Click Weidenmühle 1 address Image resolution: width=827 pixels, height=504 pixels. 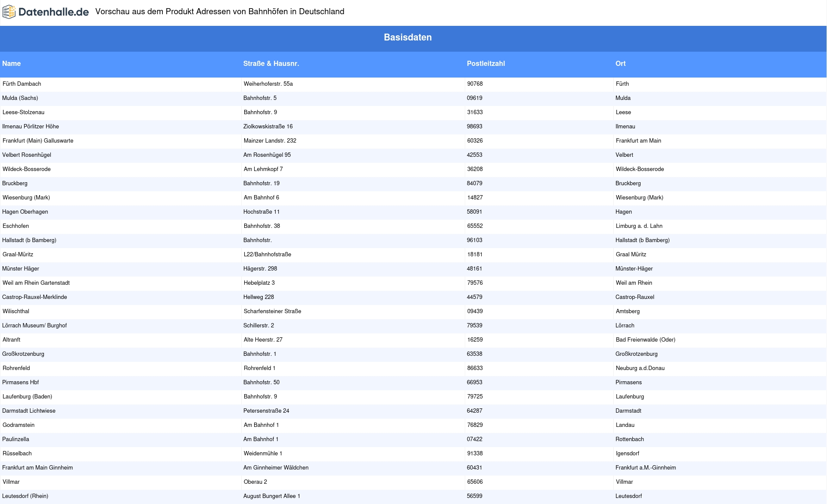point(263,454)
